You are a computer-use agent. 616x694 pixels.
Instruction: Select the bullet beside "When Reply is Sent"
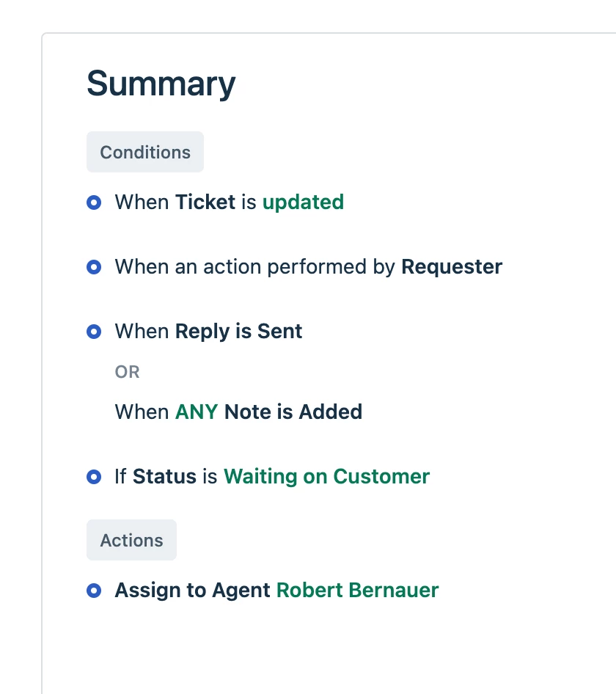point(94,332)
